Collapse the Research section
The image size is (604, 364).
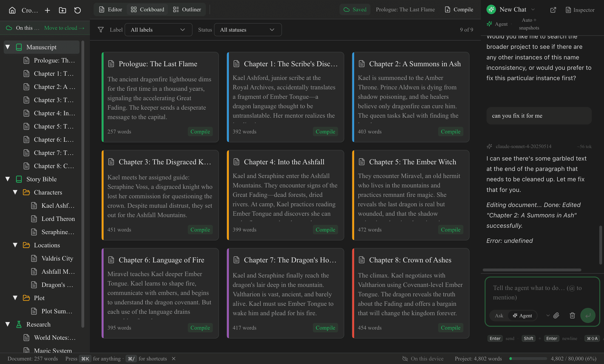pos(8,324)
